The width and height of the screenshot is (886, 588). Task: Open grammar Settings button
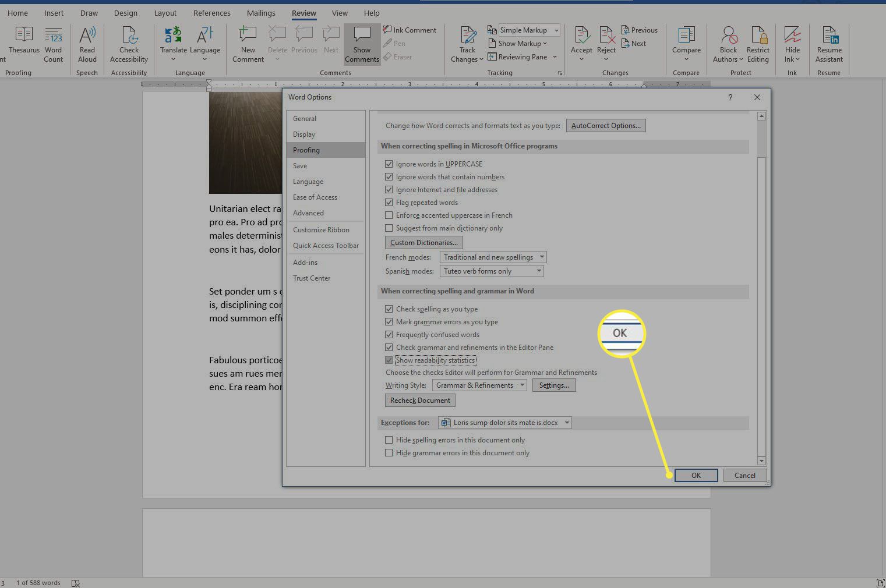tap(554, 385)
